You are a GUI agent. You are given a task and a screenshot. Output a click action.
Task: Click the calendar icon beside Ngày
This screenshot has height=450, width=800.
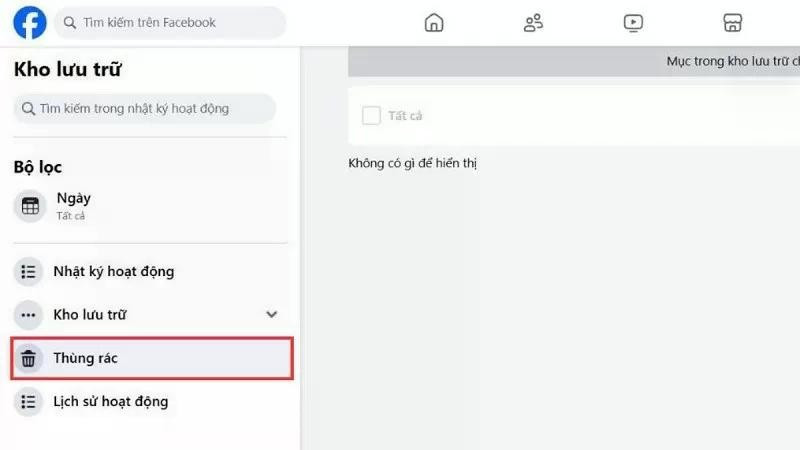pyautogui.click(x=30, y=206)
